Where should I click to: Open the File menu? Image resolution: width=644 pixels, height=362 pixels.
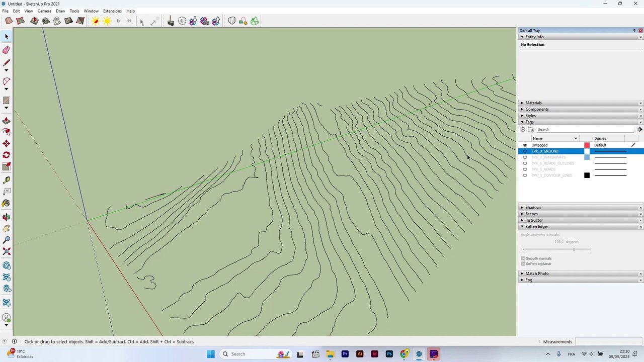[x=5, y=11]
